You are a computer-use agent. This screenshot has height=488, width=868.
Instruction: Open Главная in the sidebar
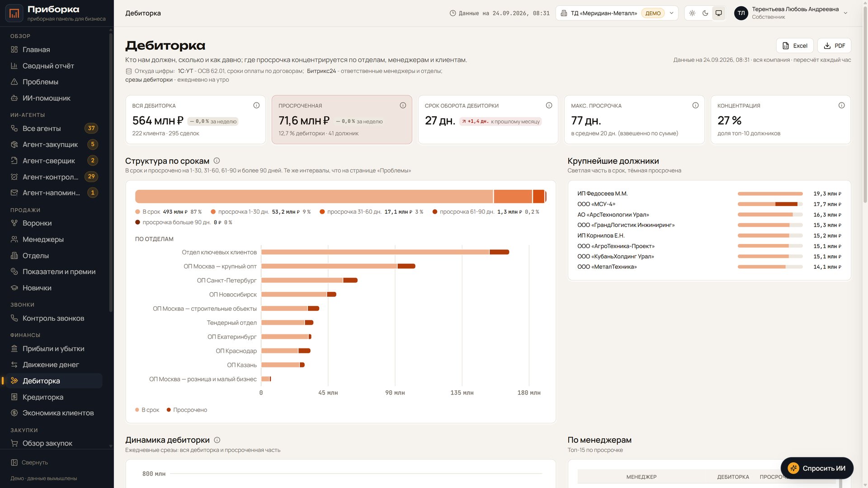click(x=54, y=50)
